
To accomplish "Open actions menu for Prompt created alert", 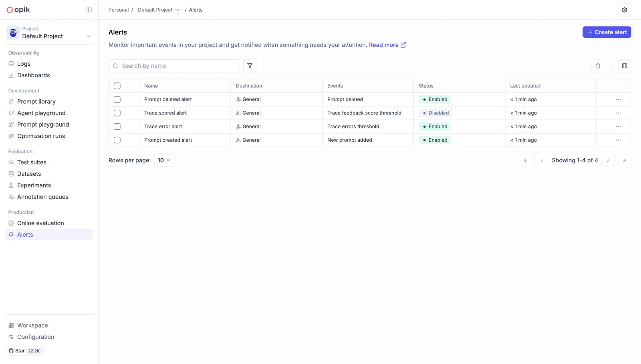I will 618,140.
